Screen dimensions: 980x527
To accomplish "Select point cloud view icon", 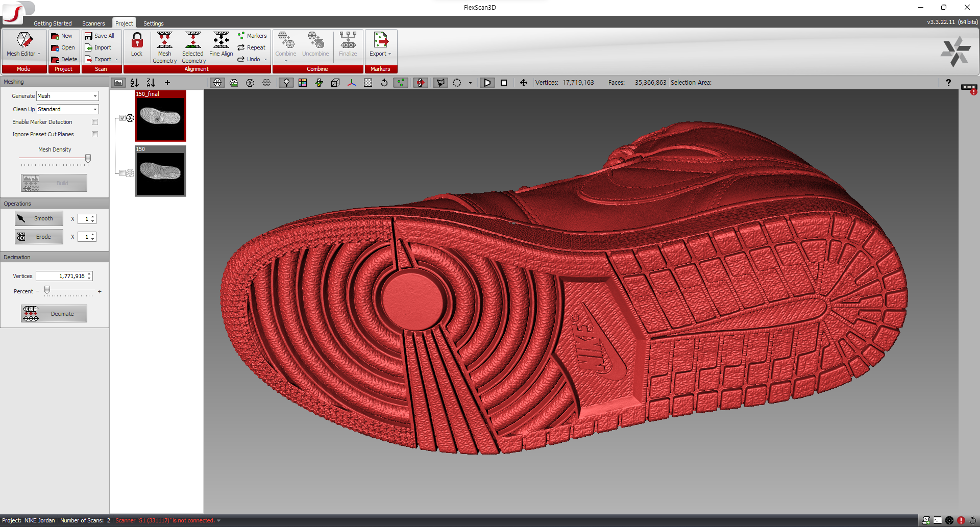I will pyautogui.click(x=266, y=83).
